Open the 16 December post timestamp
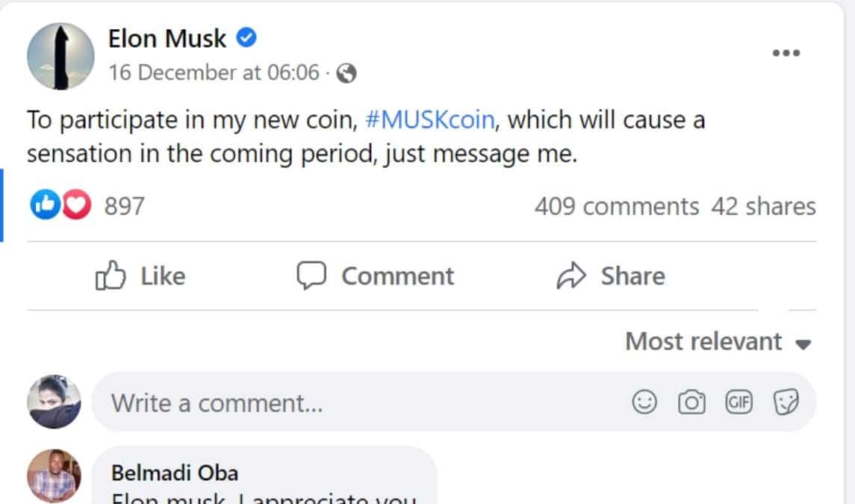Viewport: 855px width, 504px height. coord(214,72)
